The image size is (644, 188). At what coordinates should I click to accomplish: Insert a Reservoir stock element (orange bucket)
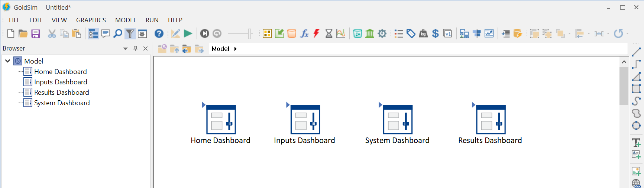pos(292,34)
